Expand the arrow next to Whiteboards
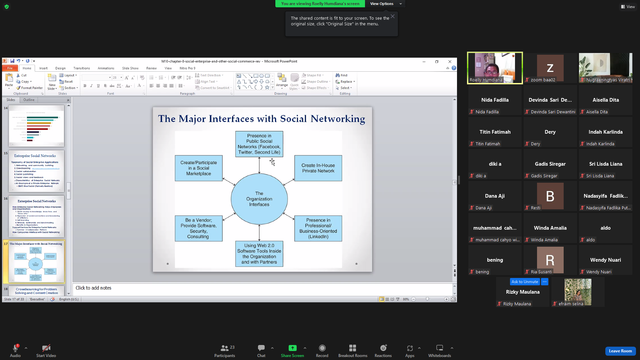 452,348
